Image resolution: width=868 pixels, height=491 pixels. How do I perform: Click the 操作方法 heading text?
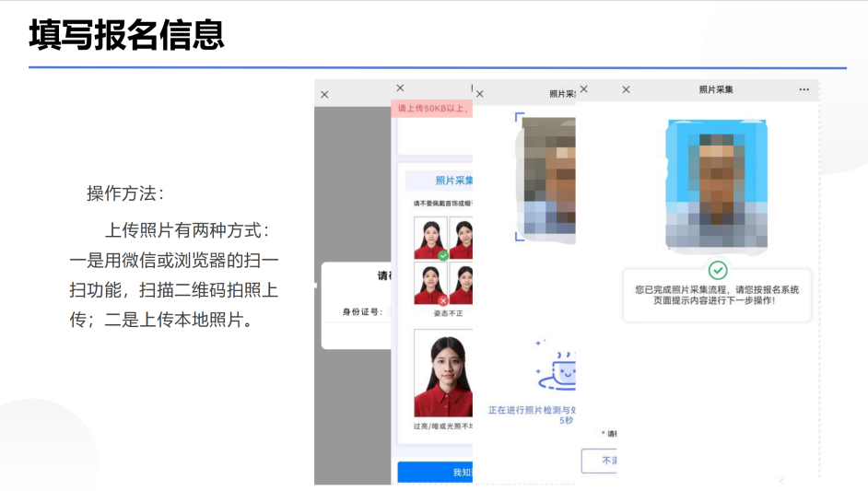(125, 193)
